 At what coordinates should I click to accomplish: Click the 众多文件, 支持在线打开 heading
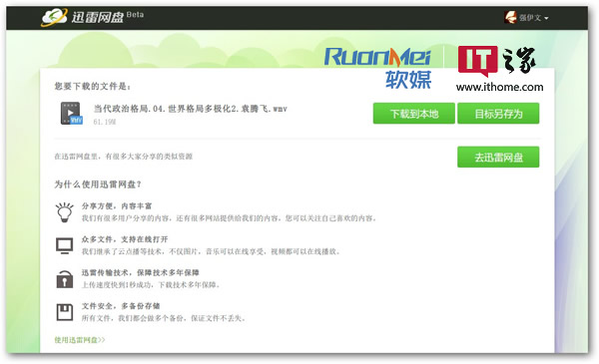125,239
